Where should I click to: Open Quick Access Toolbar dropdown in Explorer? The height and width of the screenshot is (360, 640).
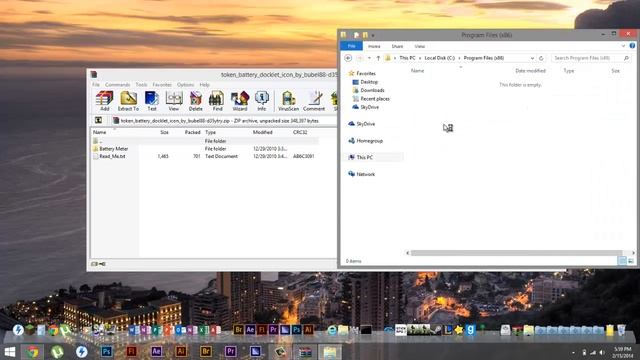[373, 36]
